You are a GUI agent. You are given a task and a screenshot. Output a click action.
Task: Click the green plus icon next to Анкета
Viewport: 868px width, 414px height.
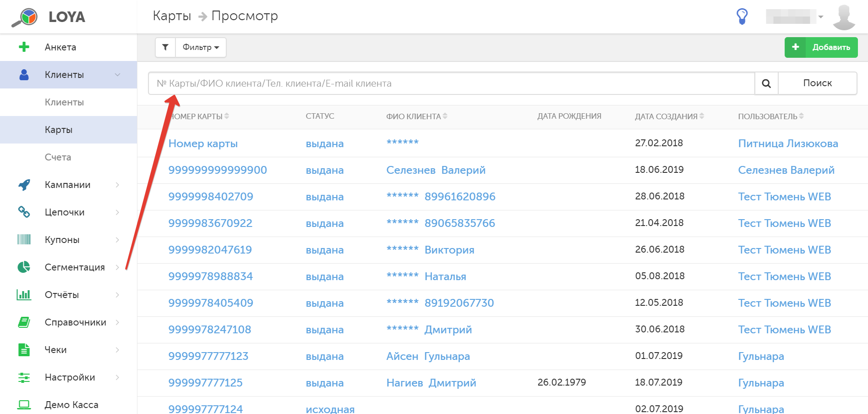pyautogui.click(x=24, y=47)
